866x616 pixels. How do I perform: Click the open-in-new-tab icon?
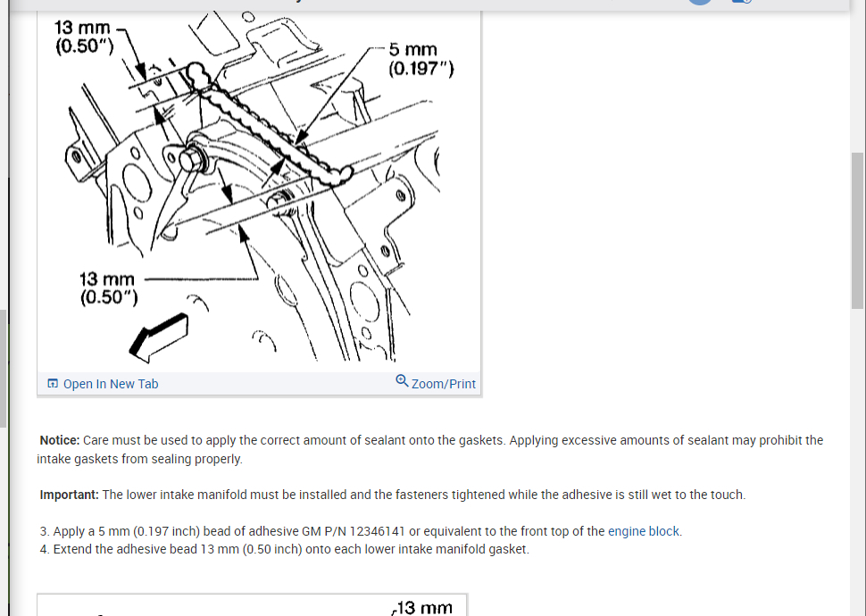[53, 383]
